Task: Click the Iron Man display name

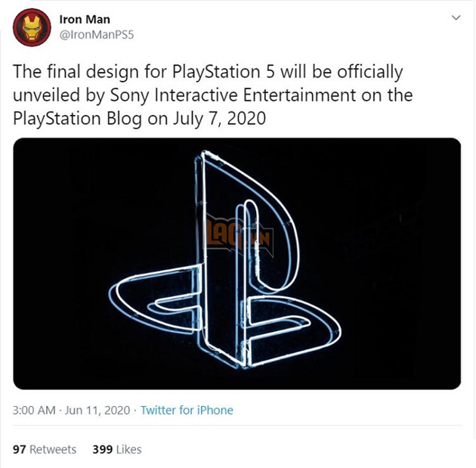Action: (x=85, y=20)
